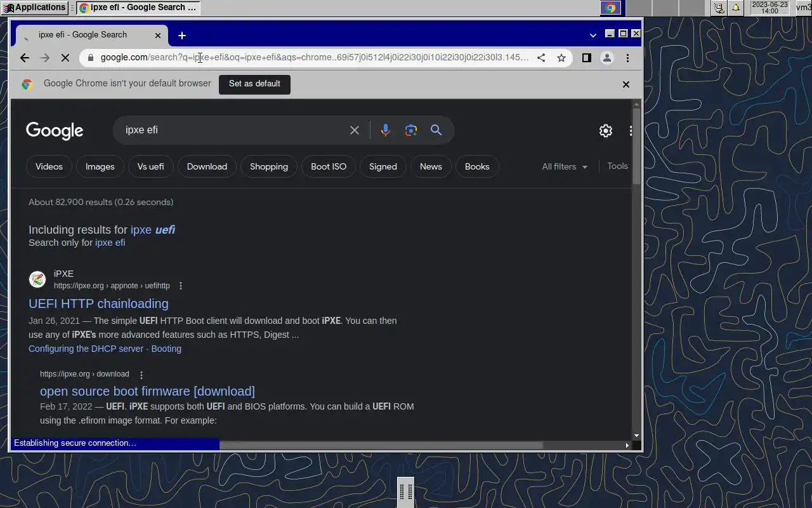The width and height of the screenshot is (812, 508).
Task: Click the vertical scrollbar thumb
Action: [x=636, y=146]
